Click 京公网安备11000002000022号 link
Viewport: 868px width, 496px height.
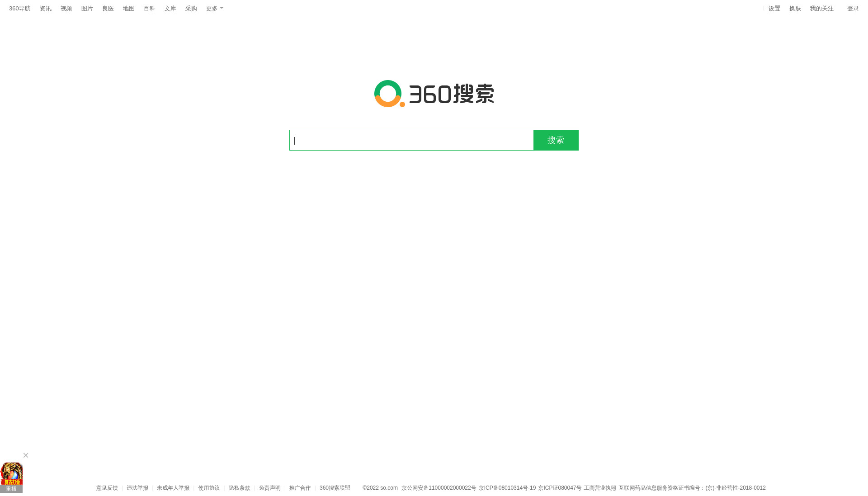(439, 488)
